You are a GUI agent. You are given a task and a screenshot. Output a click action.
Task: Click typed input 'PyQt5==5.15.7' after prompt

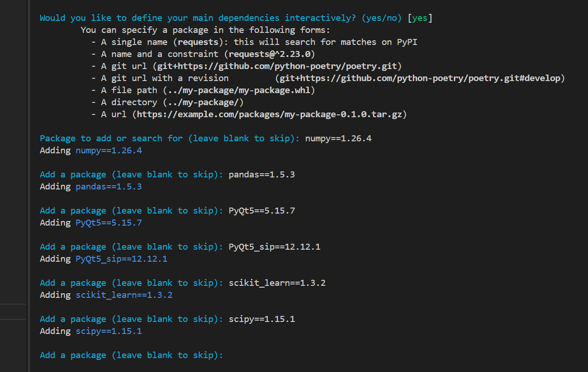coord(262,211)
